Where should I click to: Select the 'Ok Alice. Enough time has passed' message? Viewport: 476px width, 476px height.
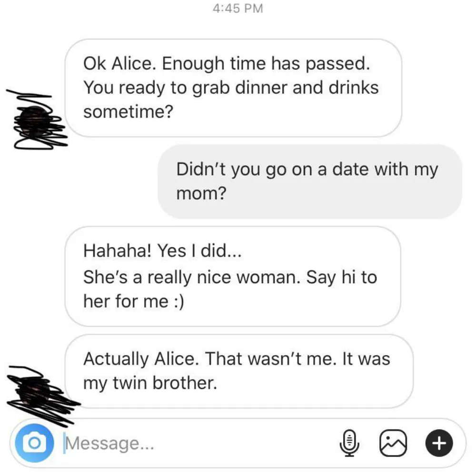(233, 88)
